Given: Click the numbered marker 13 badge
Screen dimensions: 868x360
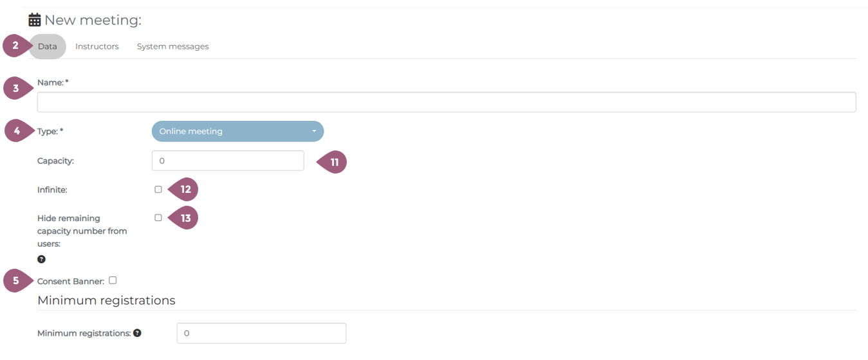Looking at the screenshot, I should tap(185, 219).
